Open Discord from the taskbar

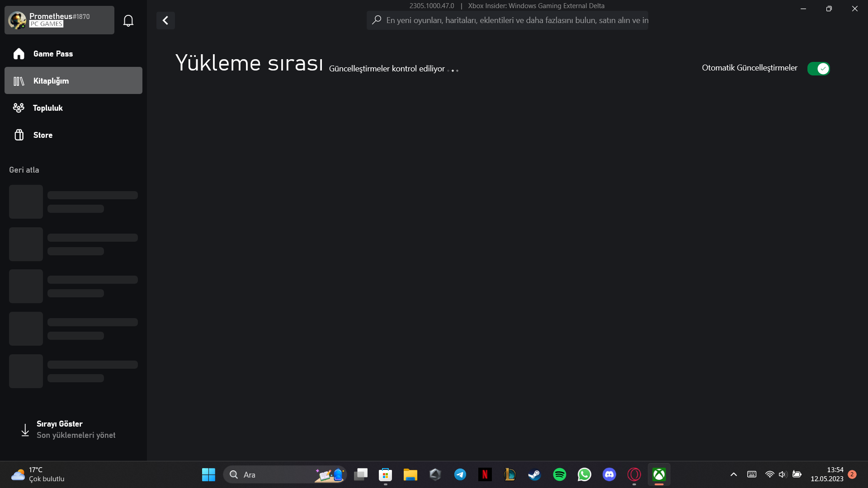tap(609, 474)
